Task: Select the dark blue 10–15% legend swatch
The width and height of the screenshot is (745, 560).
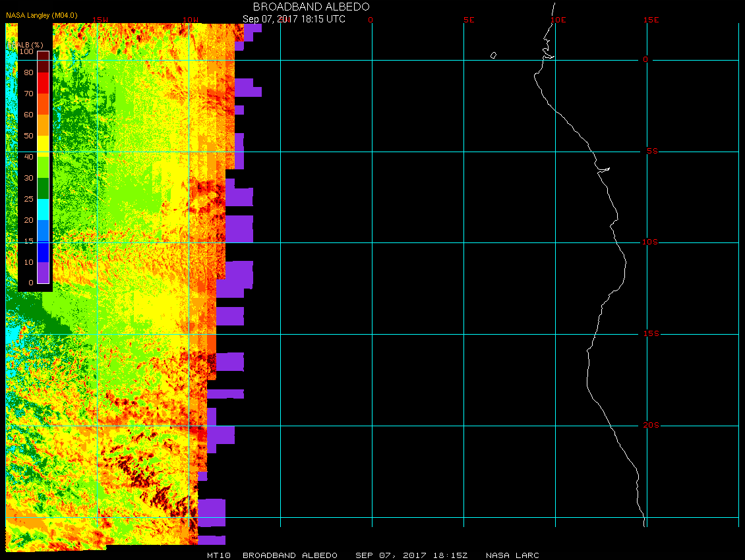Action: pyautogui.click(x=43, y=252)
